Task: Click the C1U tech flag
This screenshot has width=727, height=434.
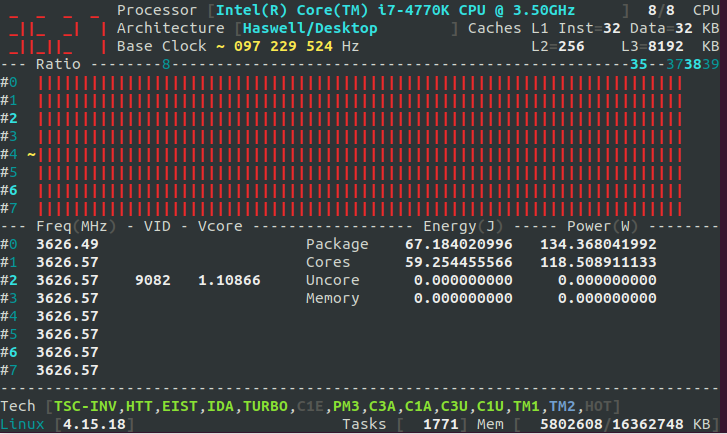Action: pos(490,407)
